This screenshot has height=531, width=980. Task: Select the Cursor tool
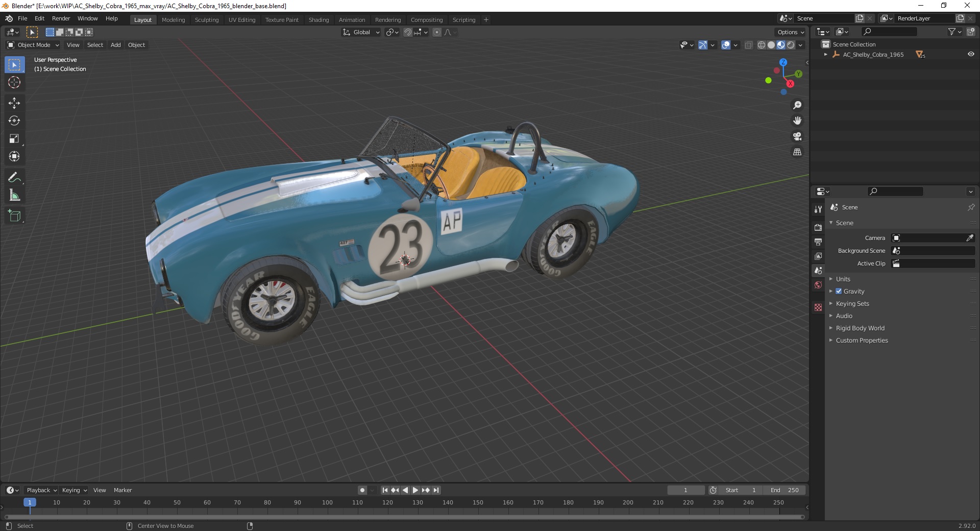click(x=14, y=82)
